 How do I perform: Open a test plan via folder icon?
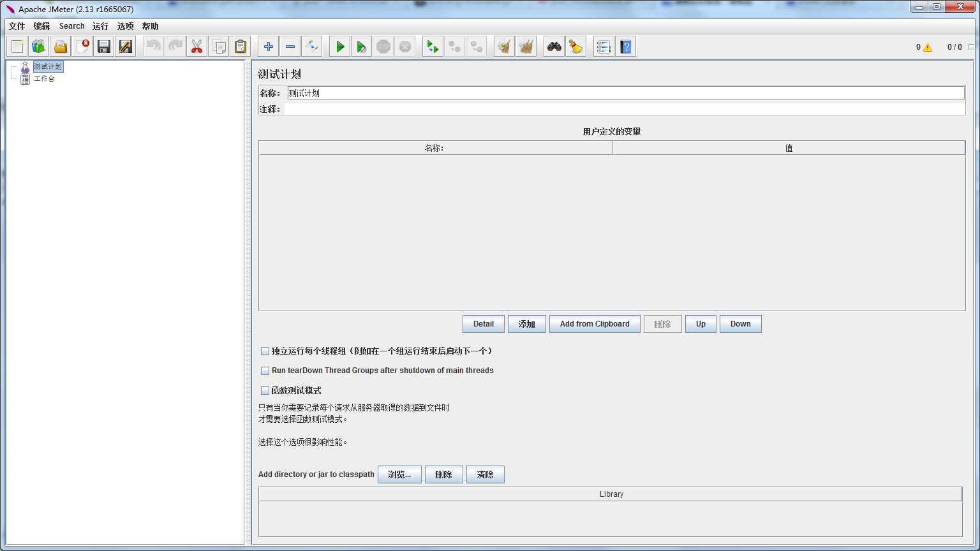tap(61, 47)
